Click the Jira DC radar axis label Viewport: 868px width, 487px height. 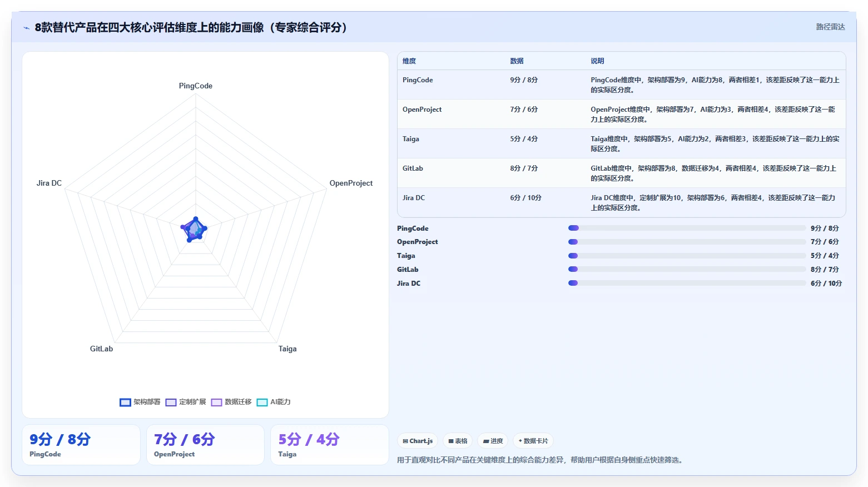tap(49, 183)
